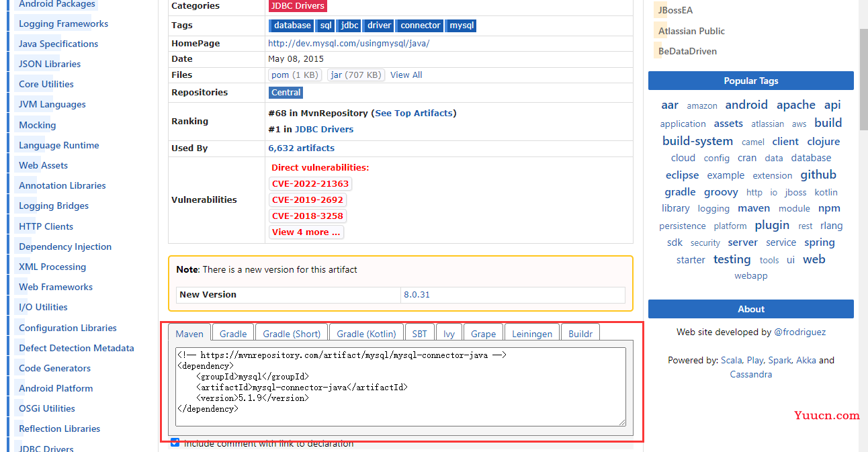The height and width of the screenshot is (452, 868).
Task: Open HTTP Clients category
Action: click(46, 226)
